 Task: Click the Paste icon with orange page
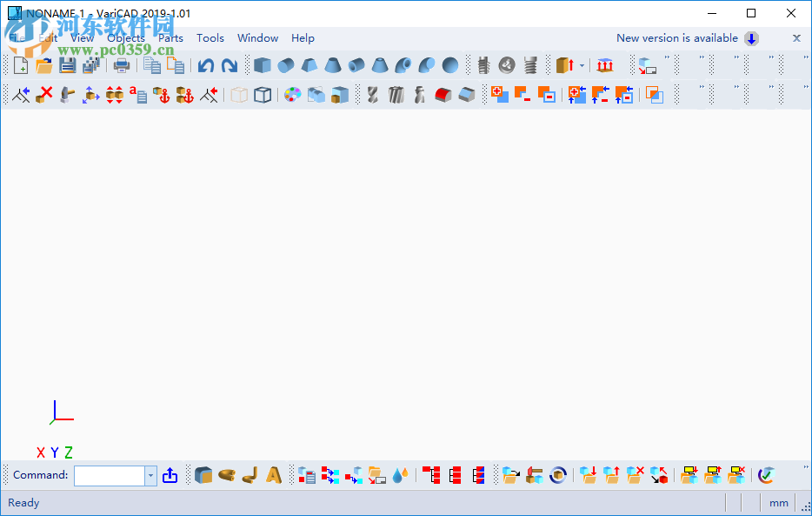[176, 66]
